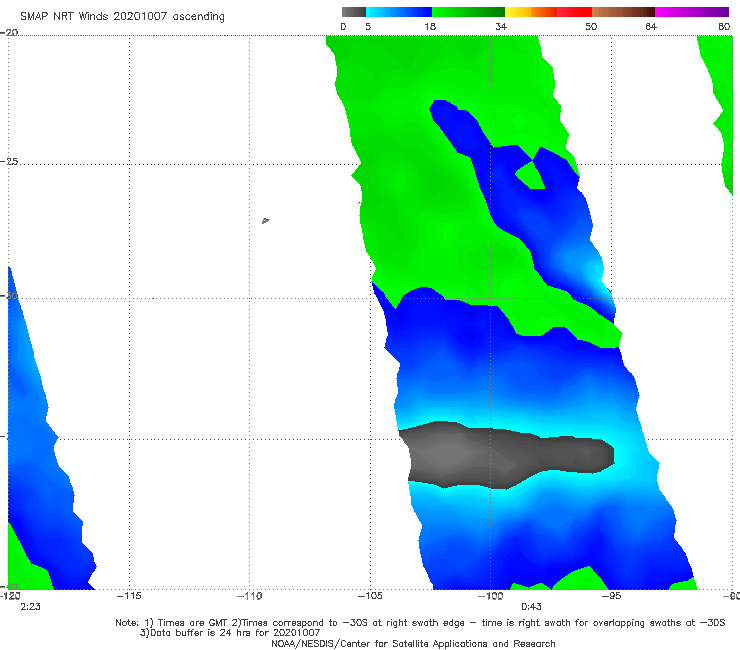Click the '-105' longitude axis label
740x650 pixels.
[x=370, y=596]
